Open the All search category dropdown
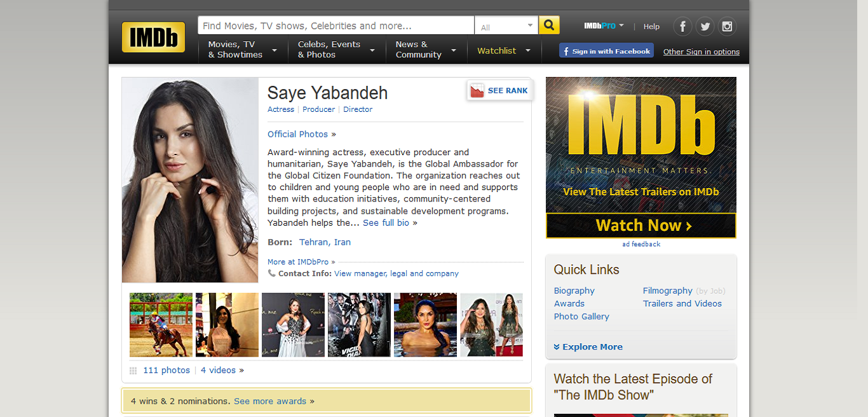This screenshot has width=868, height=417. [x=506, y=26]
